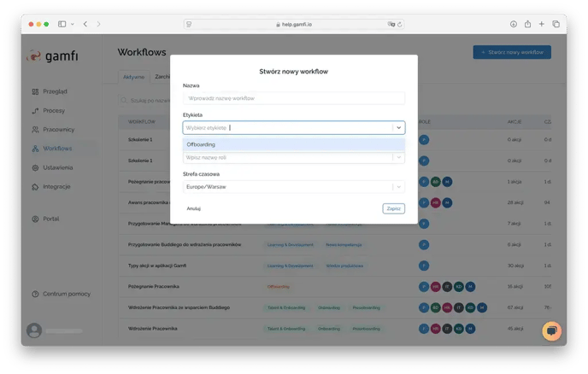Screen dimensions: 588x374
Task: Click the Safari share icon
Action: click(527, 24)
